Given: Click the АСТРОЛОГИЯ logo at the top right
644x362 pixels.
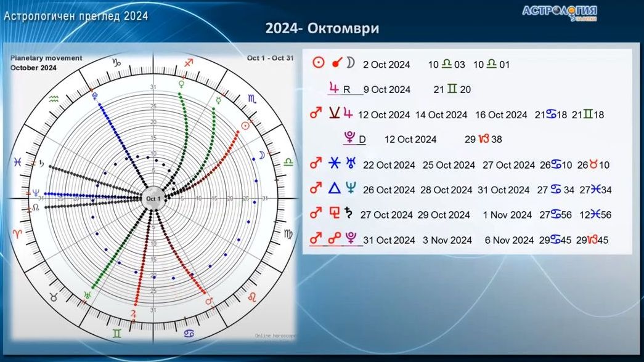Looking at the screenshot, I should click(x=560, y=12).
